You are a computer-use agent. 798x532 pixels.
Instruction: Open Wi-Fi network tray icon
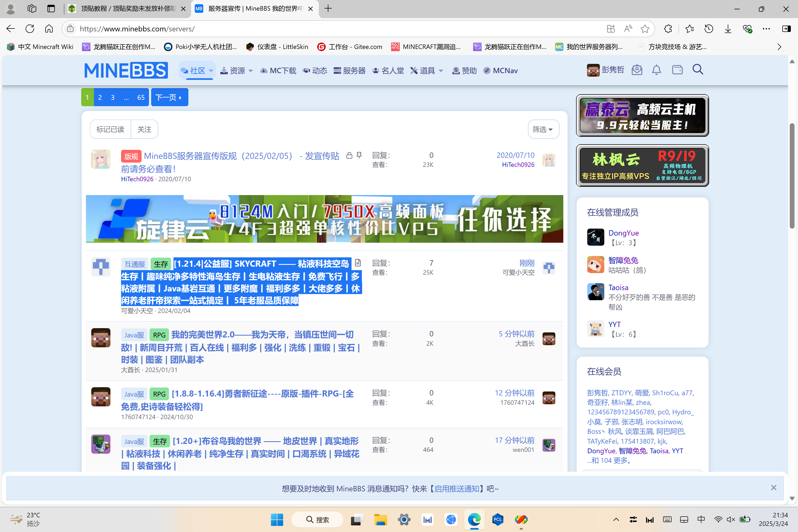pyautogui.click(x=718, y=519)
